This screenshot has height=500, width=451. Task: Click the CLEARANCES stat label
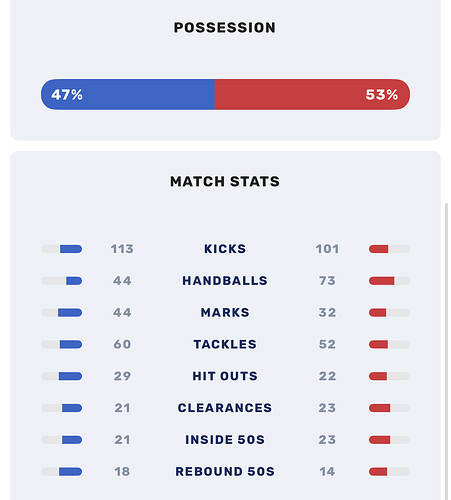(x=225, y=408)
